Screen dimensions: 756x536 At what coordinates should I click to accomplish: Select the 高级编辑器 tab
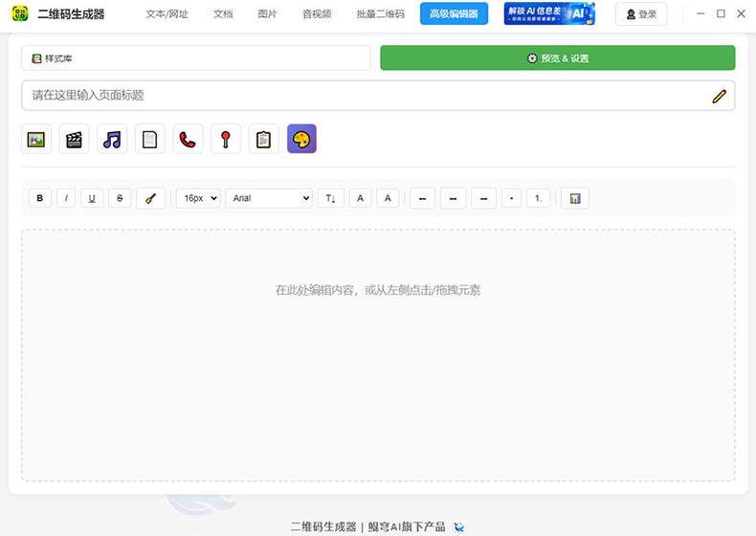click(454, 13)
